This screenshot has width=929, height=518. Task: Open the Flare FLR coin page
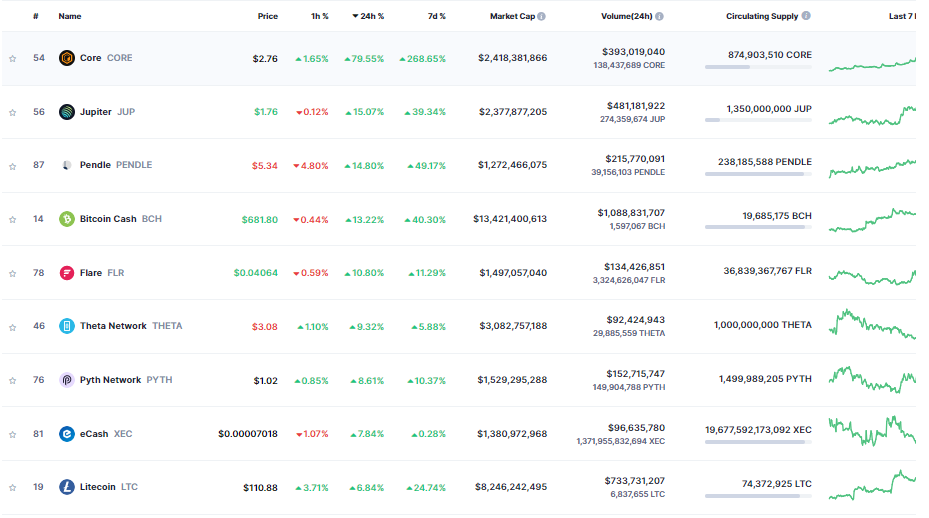102,273
